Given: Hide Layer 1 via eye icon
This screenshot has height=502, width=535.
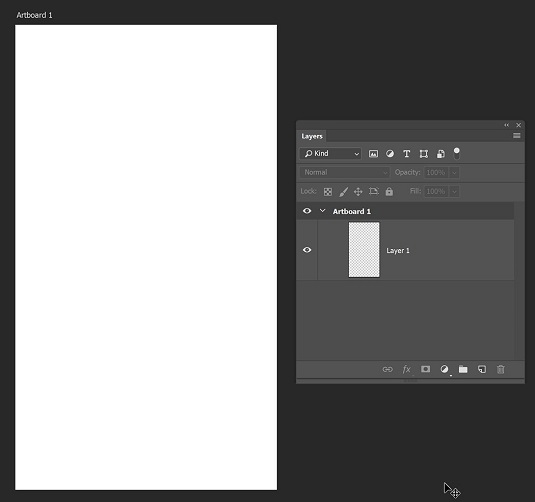Looking at the screenshot, I should click(x=307, y=250).
